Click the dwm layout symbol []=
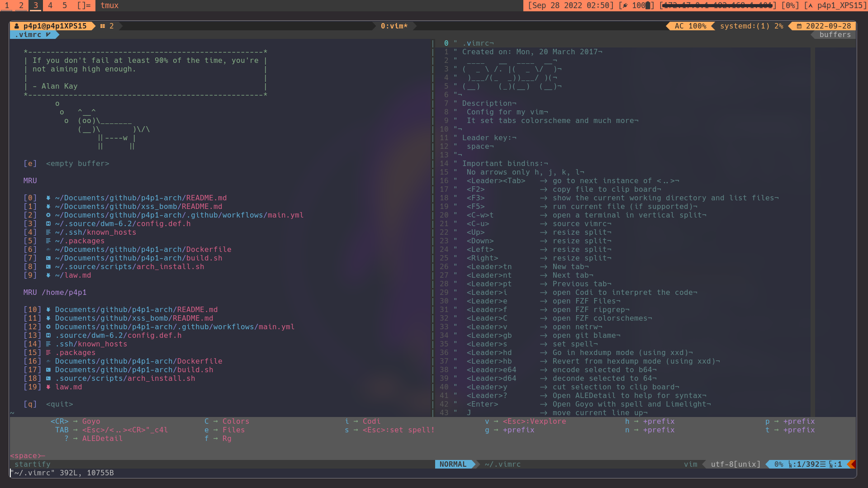This screenshot has height=488, width=868. pyautogui.click(x=84, y=5)
